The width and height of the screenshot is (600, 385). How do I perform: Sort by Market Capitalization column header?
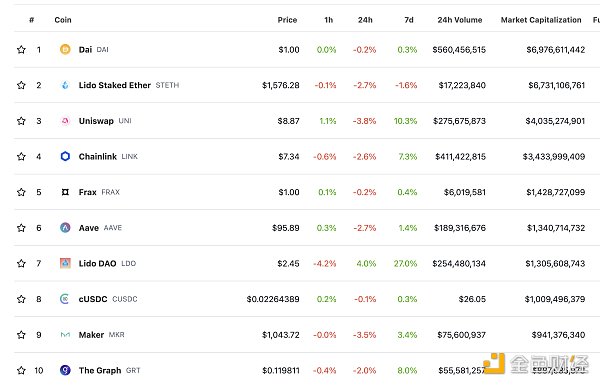pos(541,20)
